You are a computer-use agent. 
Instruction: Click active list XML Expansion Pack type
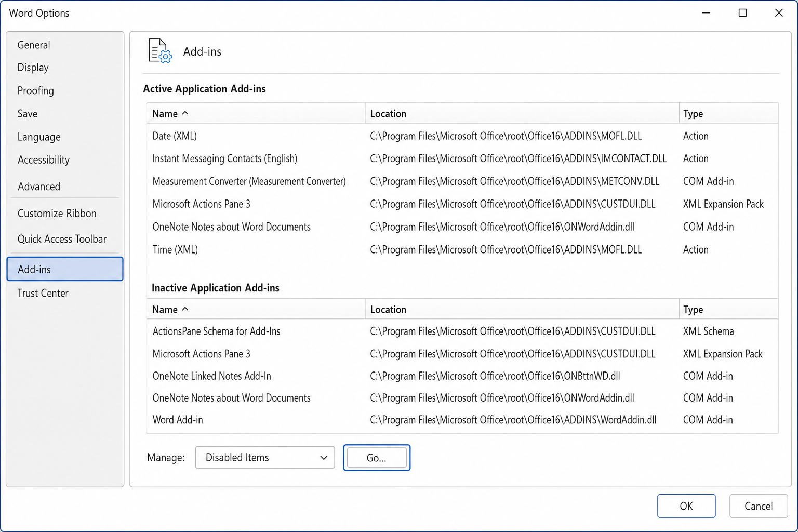point(723,204)
